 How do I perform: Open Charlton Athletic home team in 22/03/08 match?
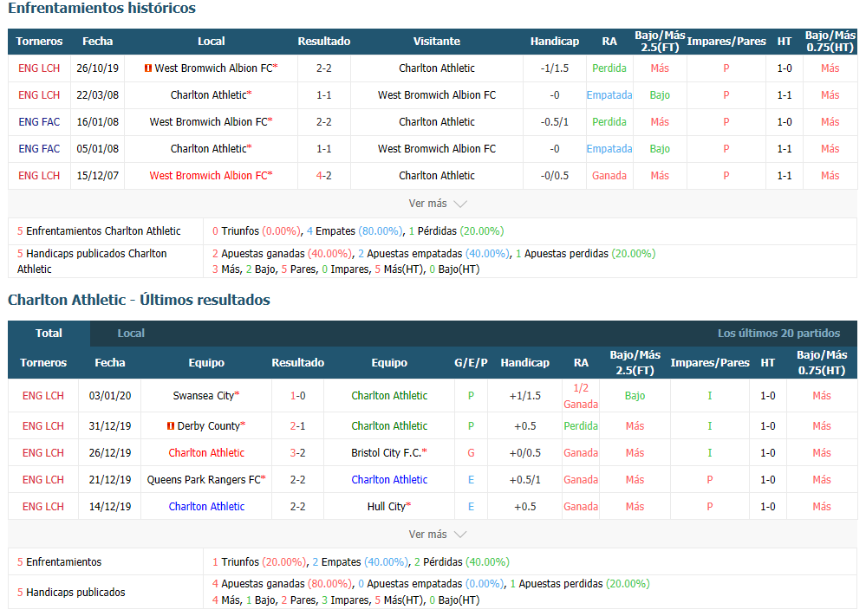click(x=209, y=95)
